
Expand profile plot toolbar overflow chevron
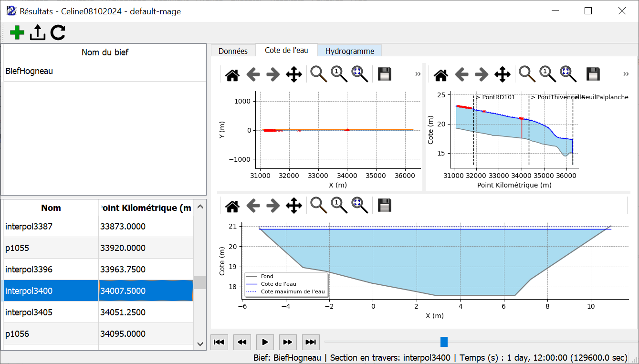pos(626,74)
